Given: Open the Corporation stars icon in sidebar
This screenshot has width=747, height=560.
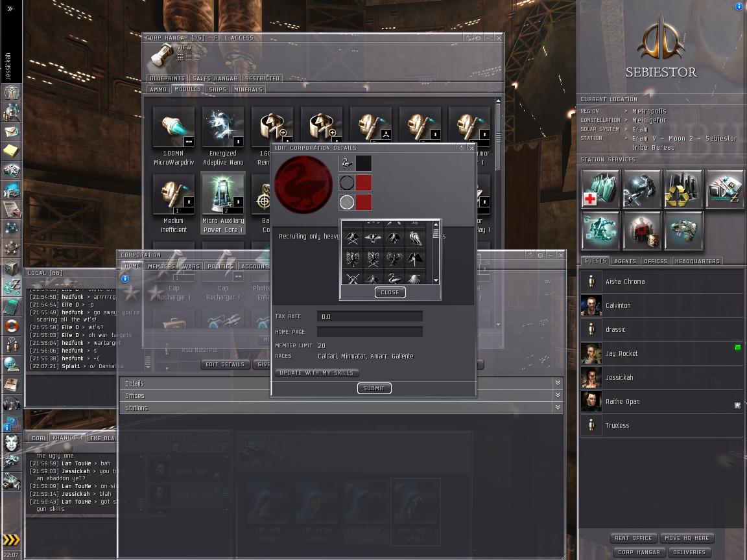Looking at the screenshot, I should (x=11, y=248).
